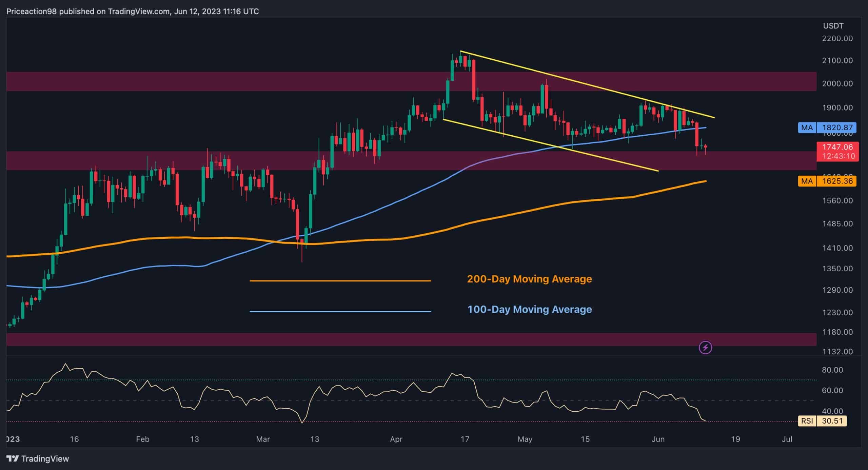868x470 pixels.
Task: Click the USDT currency label above price scale
Action: pyautogui.click(x=833, y=25)
